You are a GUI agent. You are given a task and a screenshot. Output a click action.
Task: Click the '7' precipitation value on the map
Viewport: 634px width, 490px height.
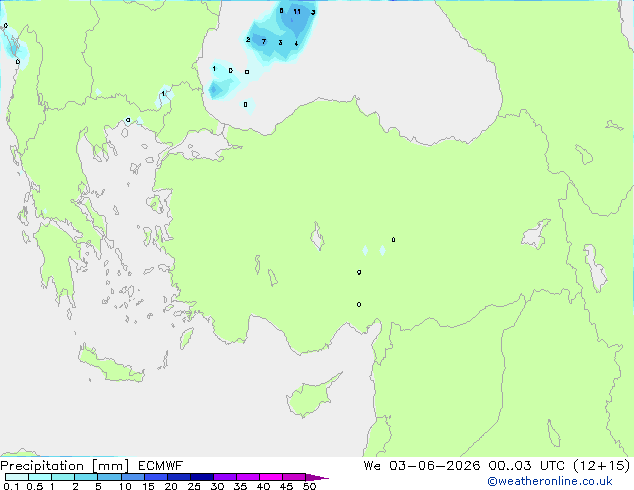click(x=264, y=42)
